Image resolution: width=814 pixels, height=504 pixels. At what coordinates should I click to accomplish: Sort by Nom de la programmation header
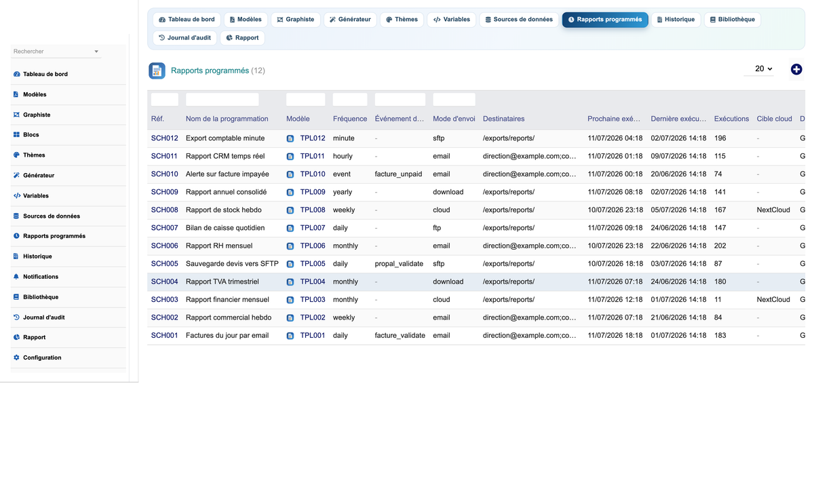[x=227, y=119]
